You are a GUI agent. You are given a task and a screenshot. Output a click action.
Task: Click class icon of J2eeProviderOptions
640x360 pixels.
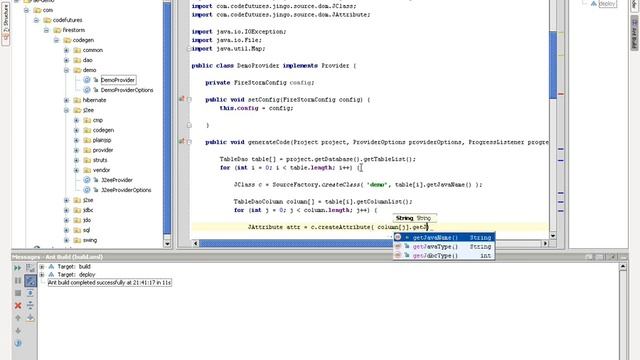(x=87, y=190)
